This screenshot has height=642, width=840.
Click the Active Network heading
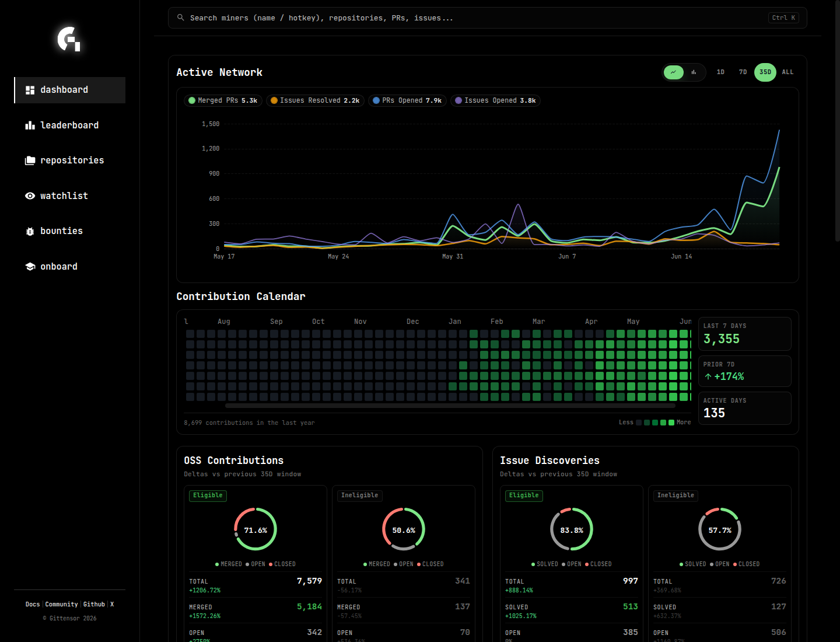tap(219, 72)
